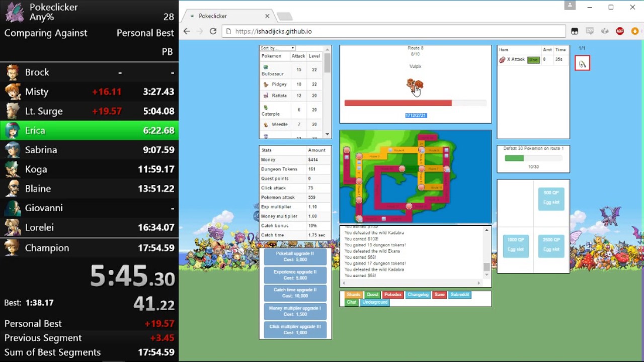Image resolution: width=644 pixels, height=362 pixels.
Task: Buy the 2500 QP egg slot
Action: (551, 246)
